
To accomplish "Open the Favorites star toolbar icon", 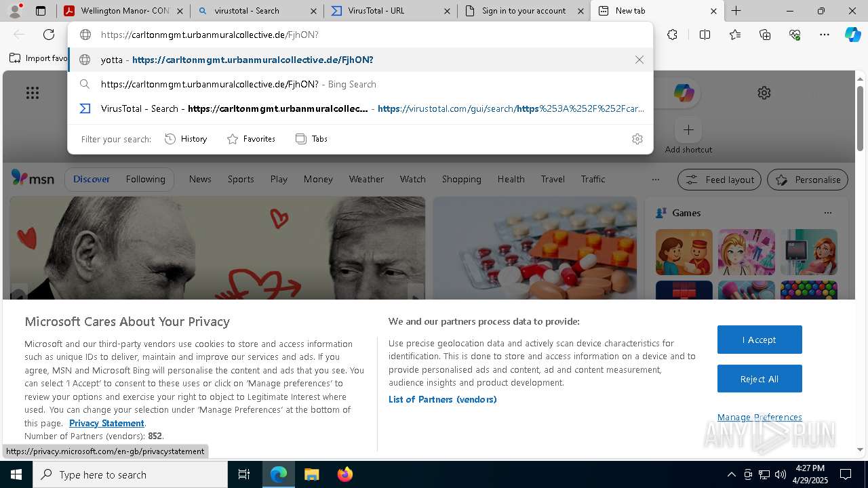I will click(735, 35).
